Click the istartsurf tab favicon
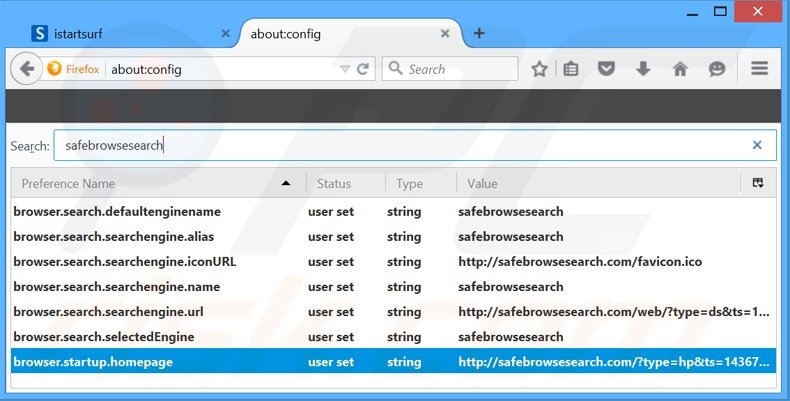Viewport: 790px width, 401px height. click(x=39, y=34)
